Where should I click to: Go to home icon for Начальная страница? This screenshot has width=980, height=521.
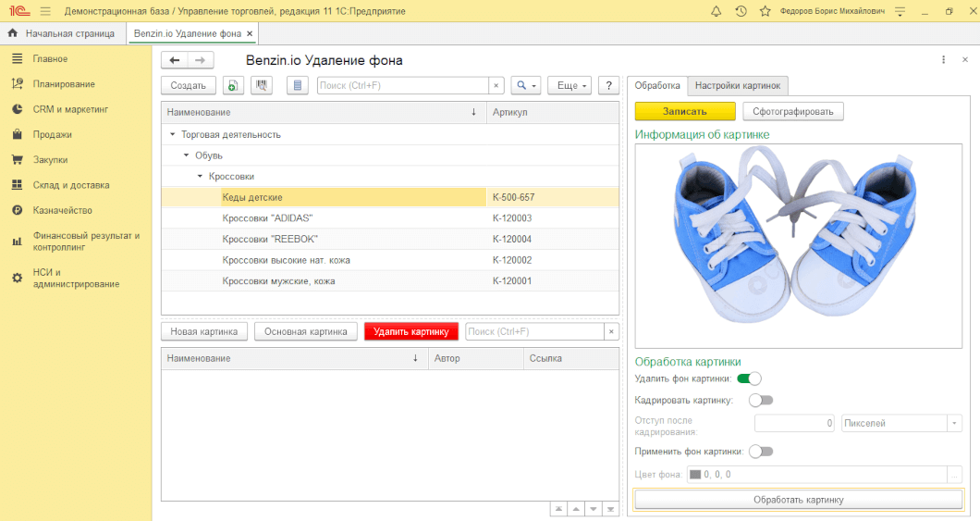tap(13, 33)
